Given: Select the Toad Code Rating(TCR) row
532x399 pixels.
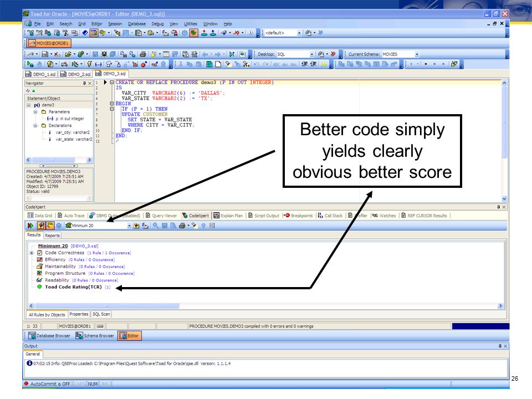Looking at the screenshot, I should coord(73,287).
